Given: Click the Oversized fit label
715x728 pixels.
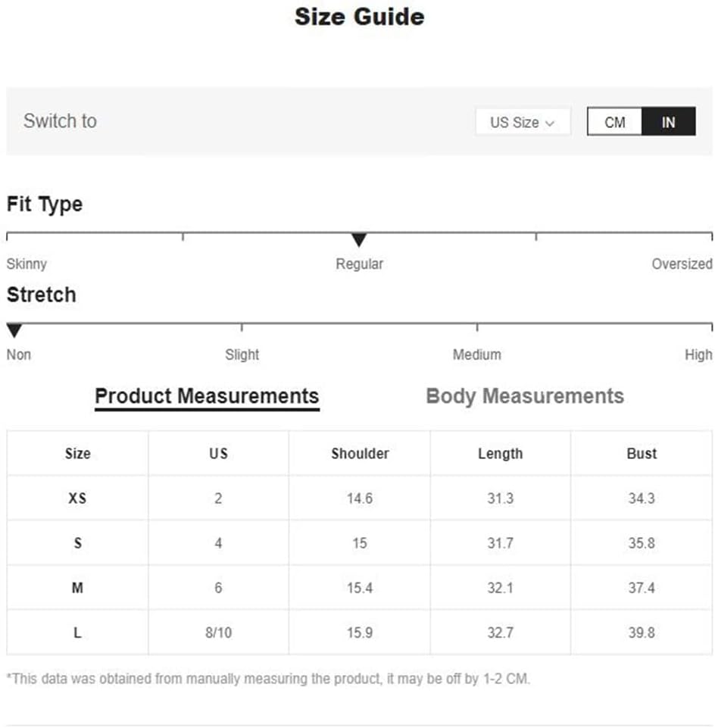Looking at the screenshot, I should (x=682, y=264).
